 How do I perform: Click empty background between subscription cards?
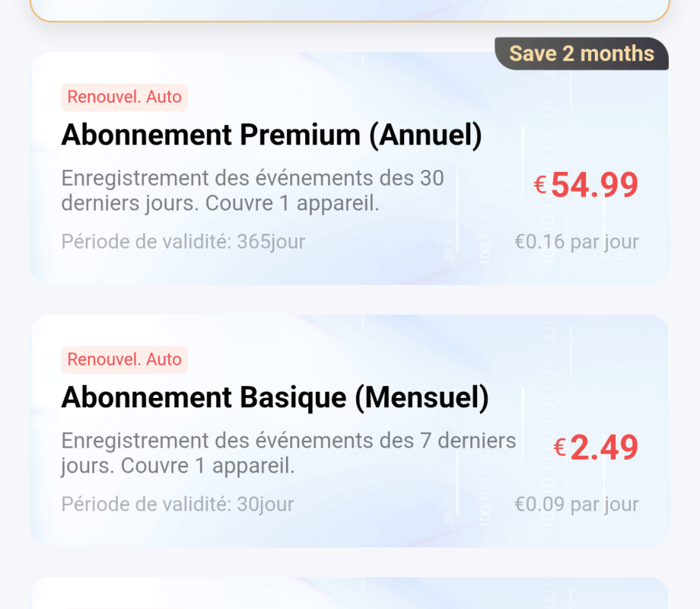click(350, 300)
